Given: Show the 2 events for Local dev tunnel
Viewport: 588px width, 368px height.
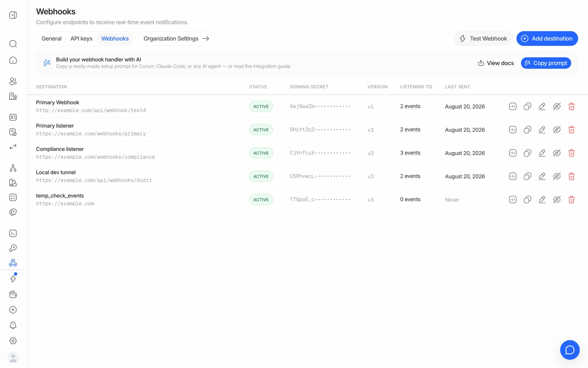Looking at the screenshot, I should tap(410, 176).
